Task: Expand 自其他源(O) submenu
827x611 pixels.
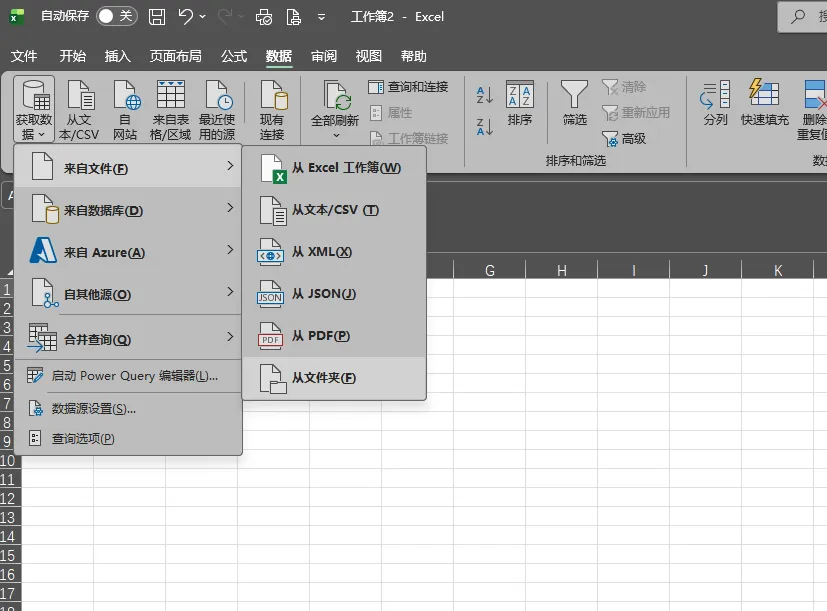Action: (128, 293)
